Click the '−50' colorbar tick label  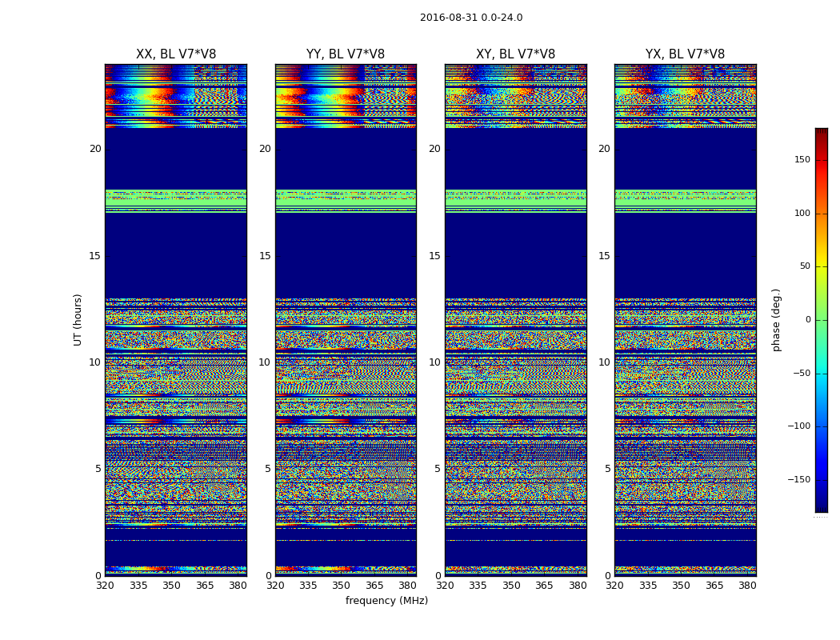coord(802,373)
